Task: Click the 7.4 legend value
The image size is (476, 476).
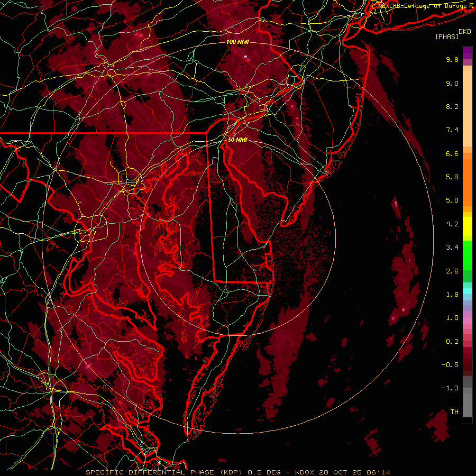Action: pyautogui.click(x=452, y=130)
